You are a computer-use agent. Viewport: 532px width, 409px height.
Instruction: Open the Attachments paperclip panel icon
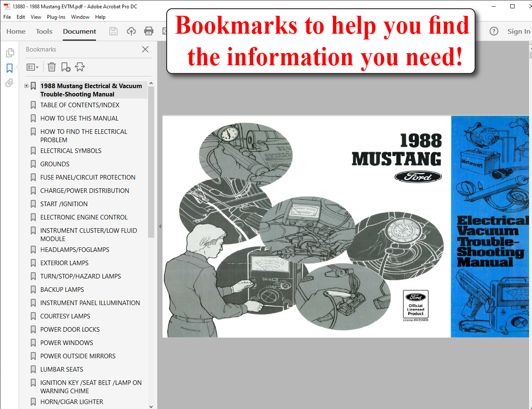10,83
